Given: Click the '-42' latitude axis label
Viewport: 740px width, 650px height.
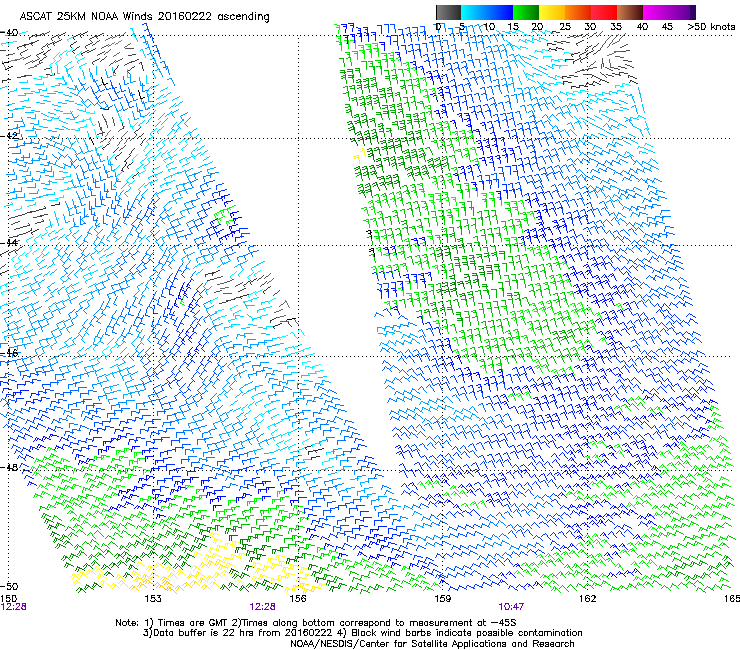Looking at the screenshot, I should (9, 136).
